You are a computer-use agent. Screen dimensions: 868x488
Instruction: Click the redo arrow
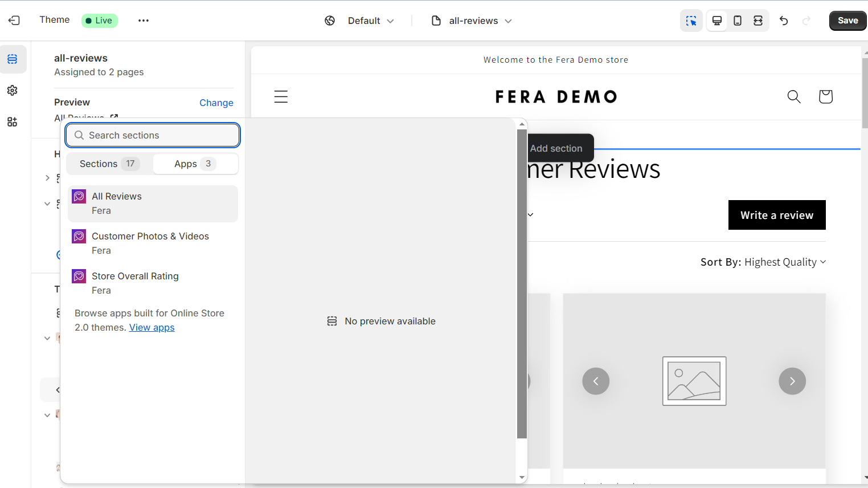pos(806,21)
